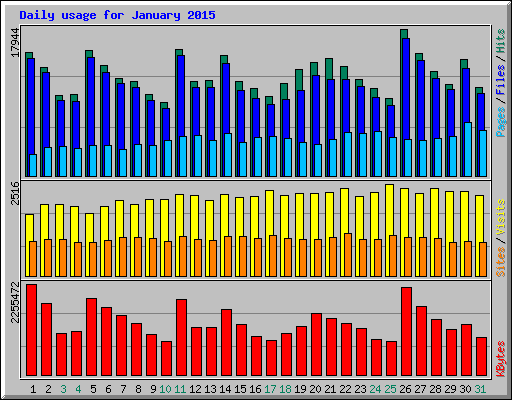Click the red KBytes bar for day 11
The image size is (512, 400).
pyautogui.click(x=181, y=338)
